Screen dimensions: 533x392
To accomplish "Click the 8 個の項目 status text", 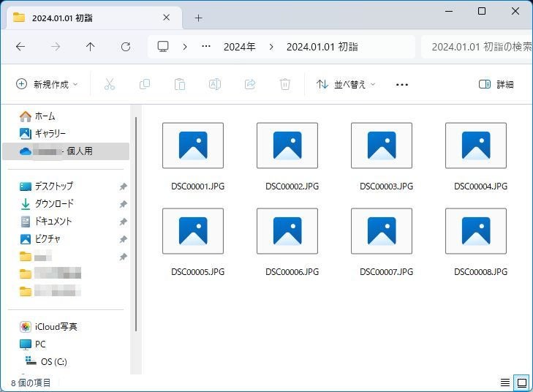I will point(31,383).
